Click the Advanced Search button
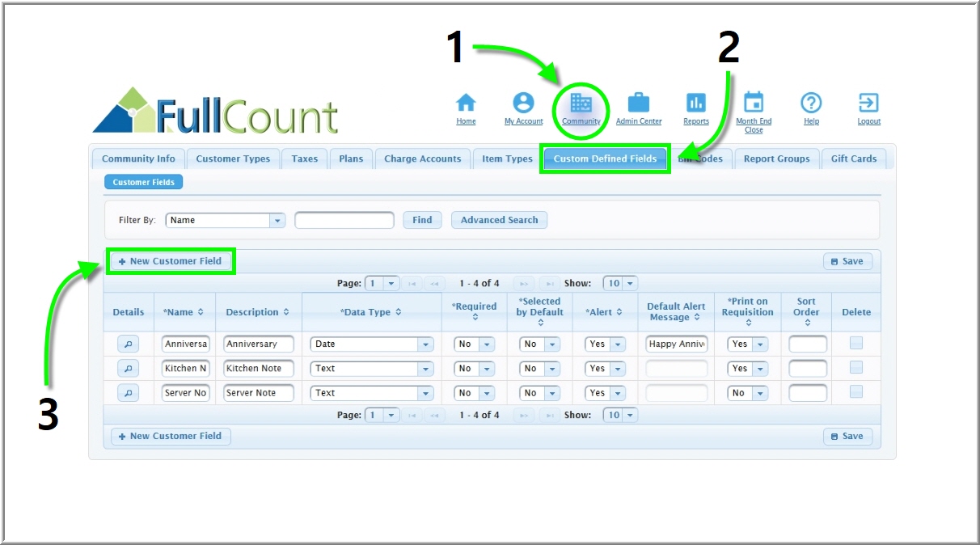 [499, 220]
